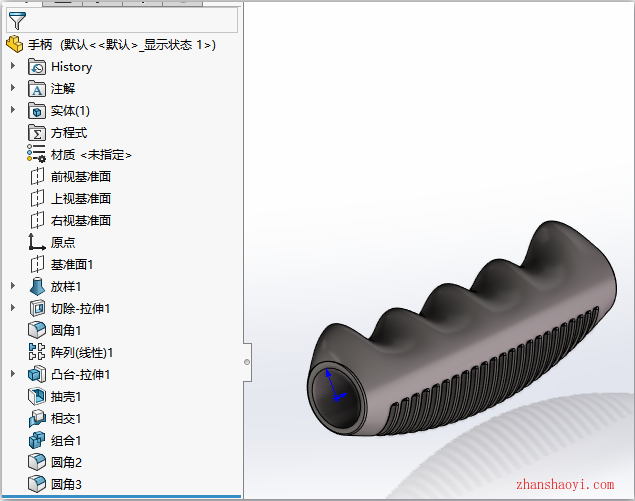Screen dimensions: 635x501
Task: Click the History folder icon
Action: 37,67
